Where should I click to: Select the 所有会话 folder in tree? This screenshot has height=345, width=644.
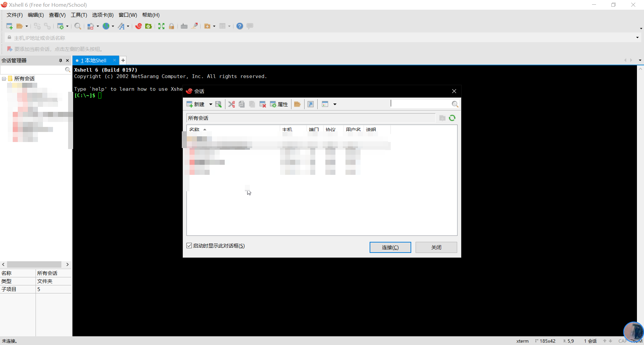[x=24, y=79]
